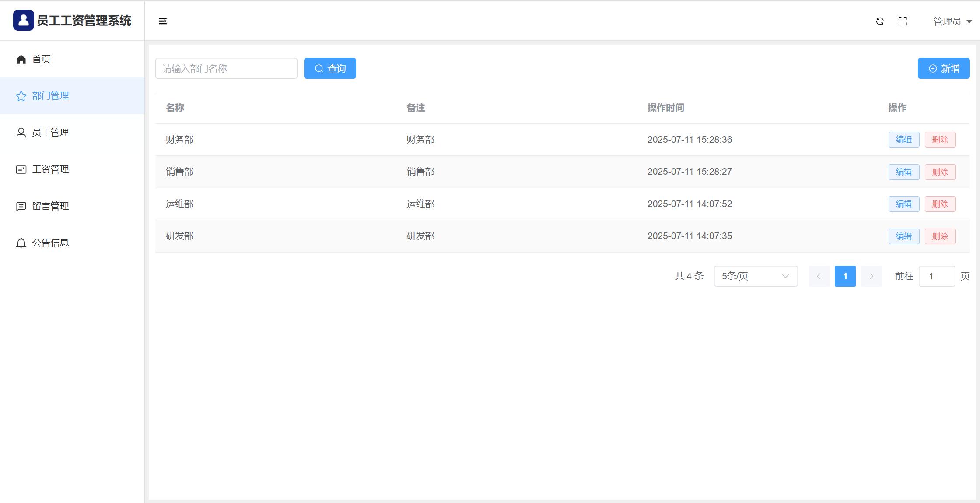
Task: Click the 查询 search button
Action: point(330,68)
